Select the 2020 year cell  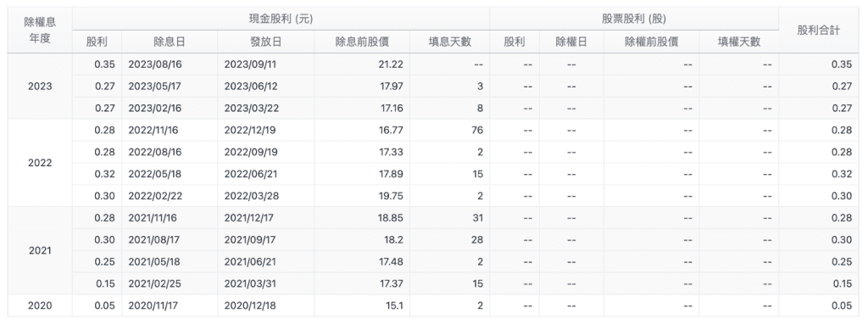40,305
